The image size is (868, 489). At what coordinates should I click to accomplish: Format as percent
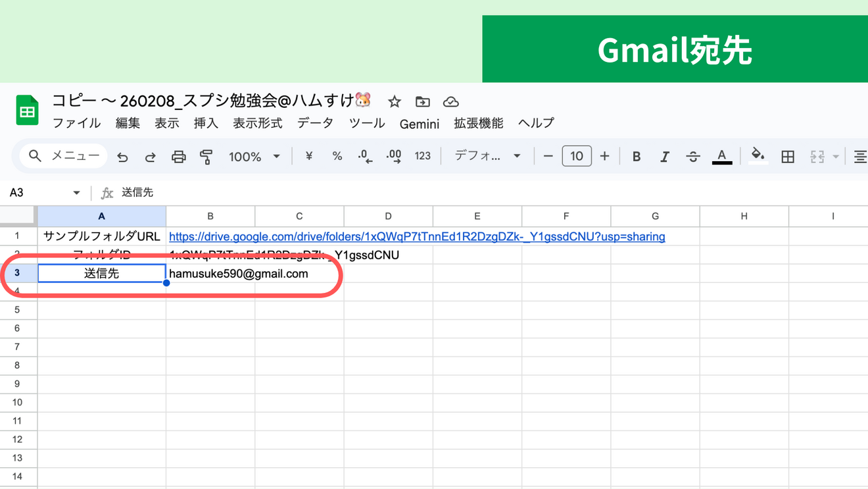tap(337, 157)
